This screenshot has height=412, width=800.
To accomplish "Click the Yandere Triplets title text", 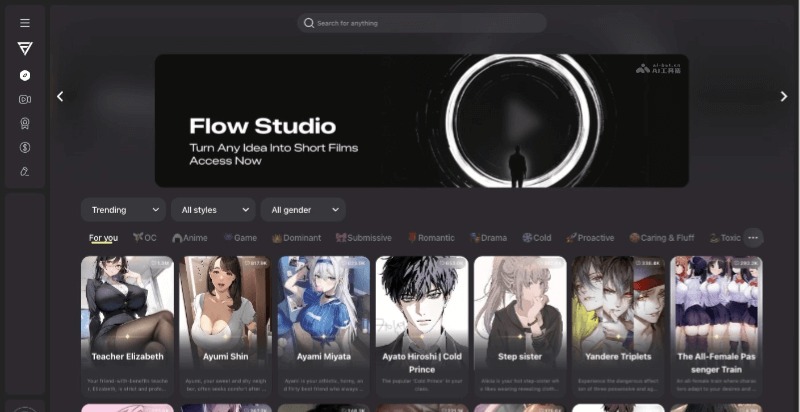I will click(x=618, y=356).
